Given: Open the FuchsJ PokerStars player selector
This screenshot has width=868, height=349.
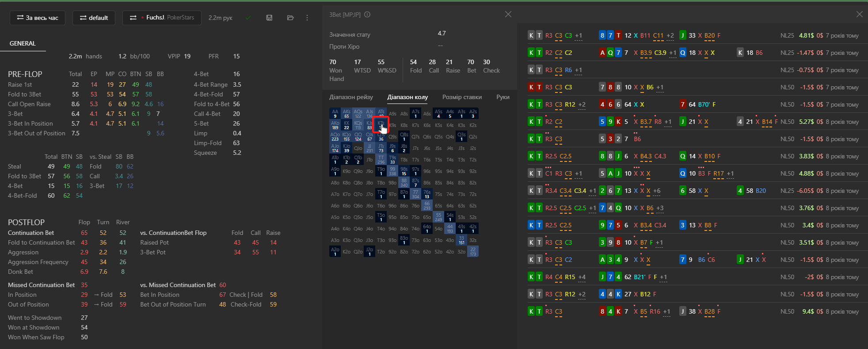Looking at the screenshot, I should pos(162,18).
